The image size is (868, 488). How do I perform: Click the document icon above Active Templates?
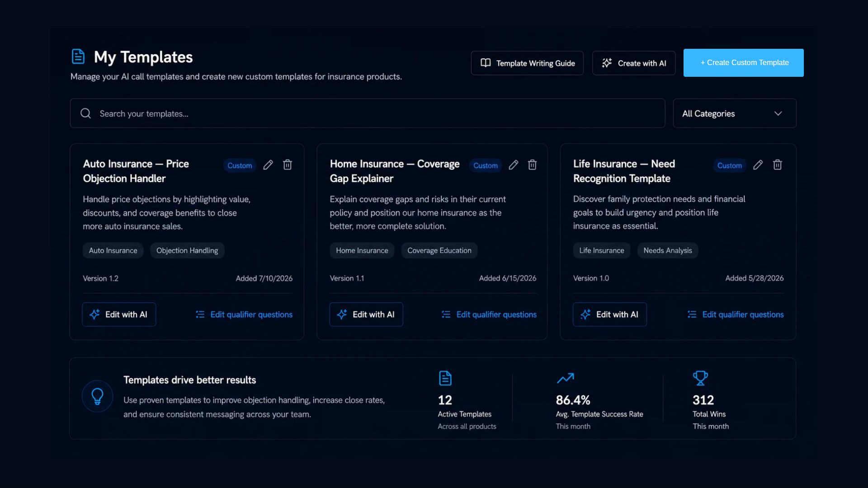tap(445, 378)
